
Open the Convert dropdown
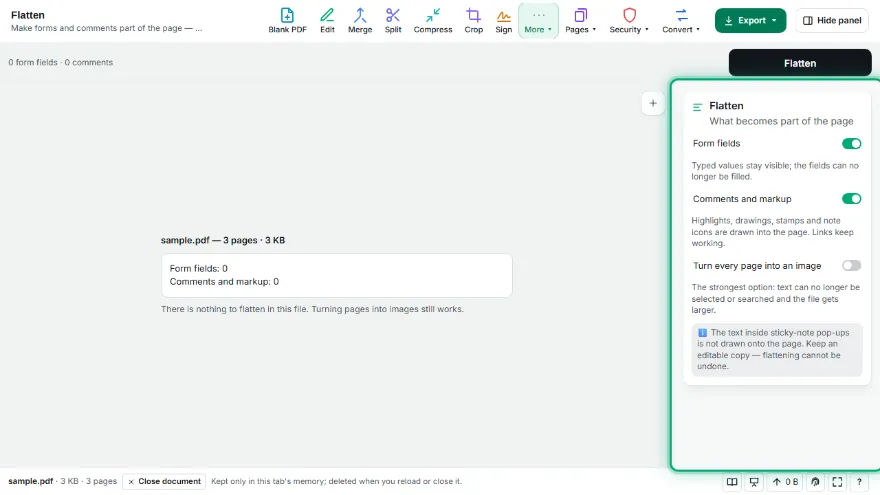tap(681, 21)
